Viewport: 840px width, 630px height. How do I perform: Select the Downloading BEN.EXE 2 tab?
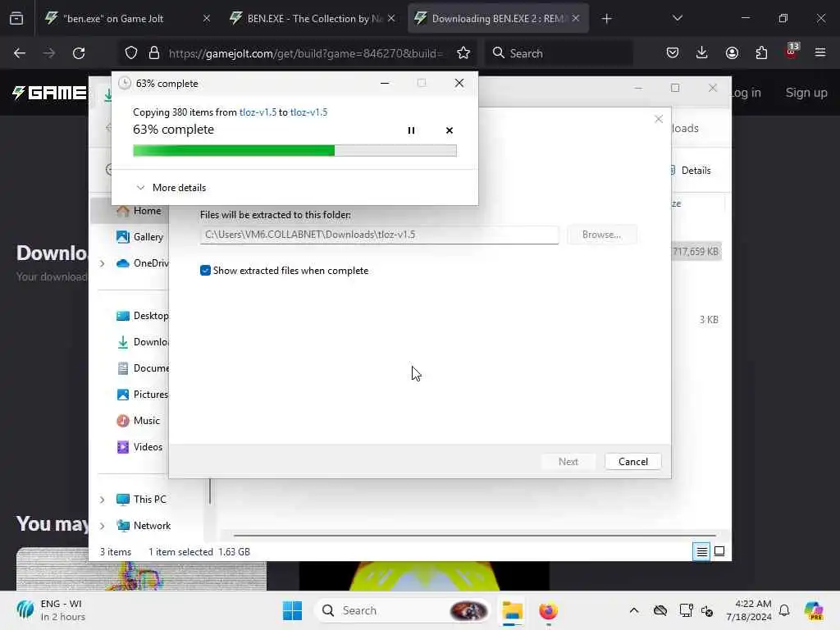click(x=491, y=19)
